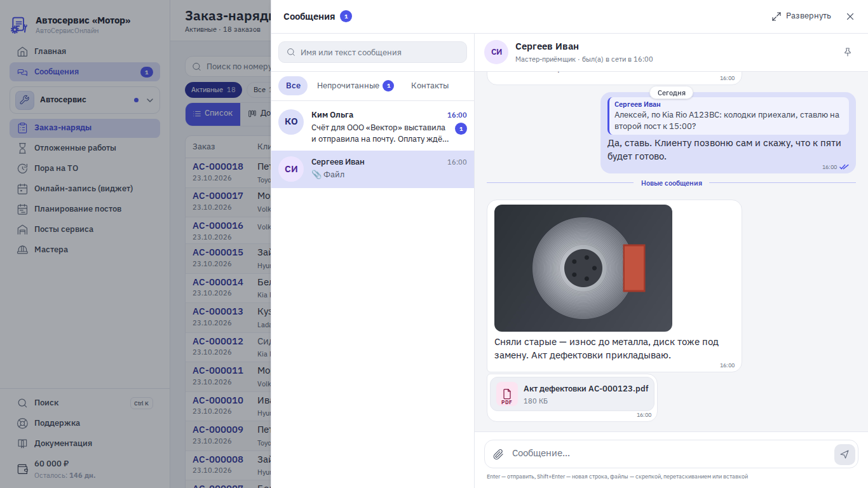Click the Заказ column header
This screenshot has height=488, width=868.
(x=204, y=147)
